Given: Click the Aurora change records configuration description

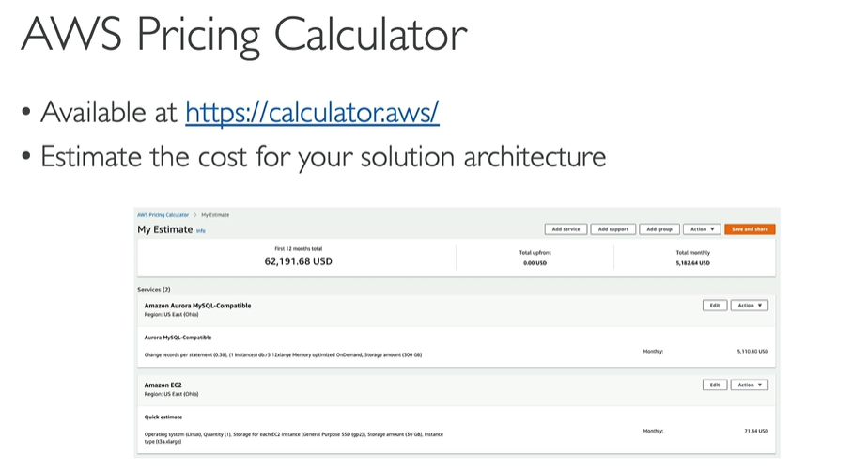Looking at the screenshot, I should click(x=283, y=355).
